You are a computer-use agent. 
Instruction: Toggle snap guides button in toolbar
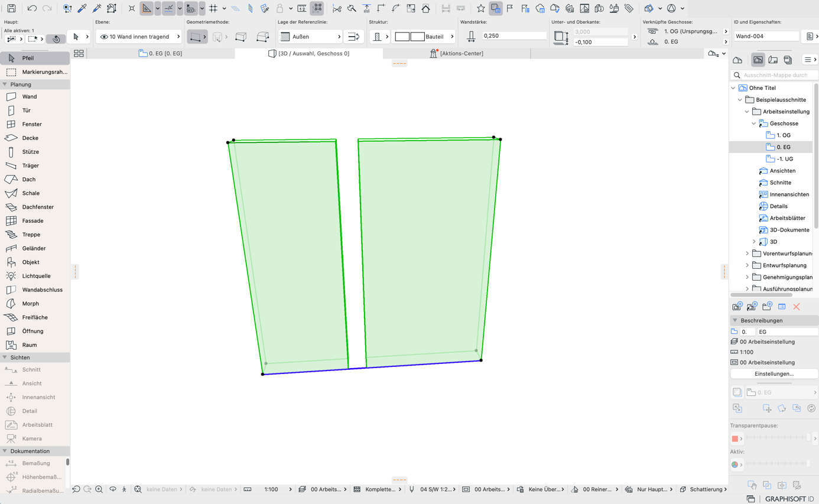coord(169,8)
